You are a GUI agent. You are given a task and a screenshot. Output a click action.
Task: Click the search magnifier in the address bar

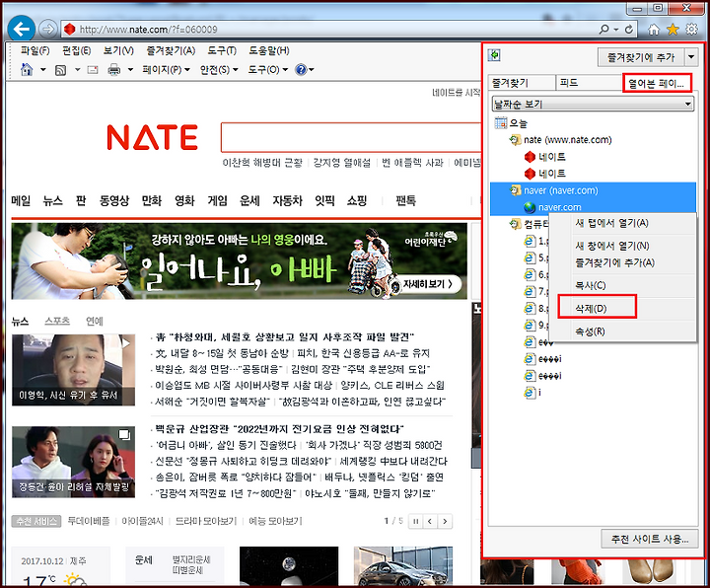click(603, 30)
